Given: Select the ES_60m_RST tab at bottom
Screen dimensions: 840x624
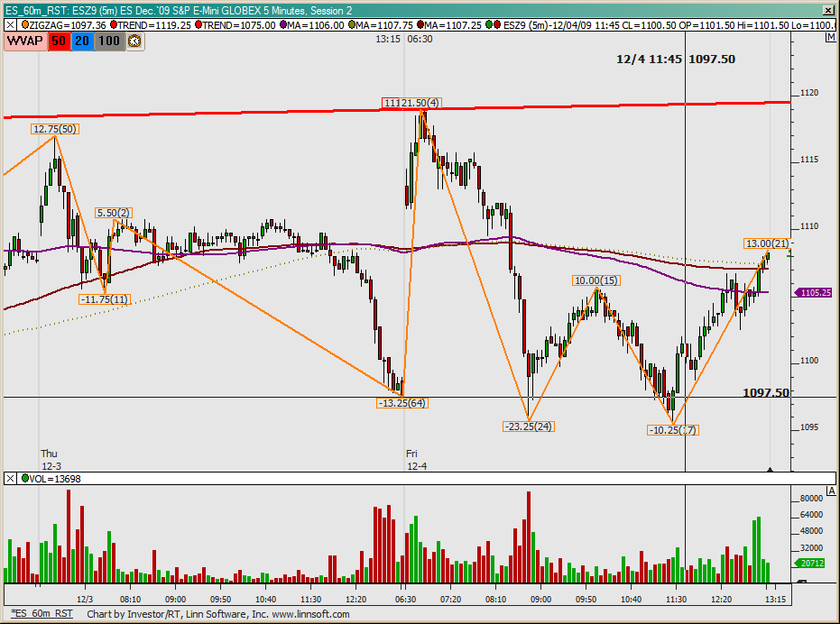Looking at the screenshot, I should coord(42,614).
